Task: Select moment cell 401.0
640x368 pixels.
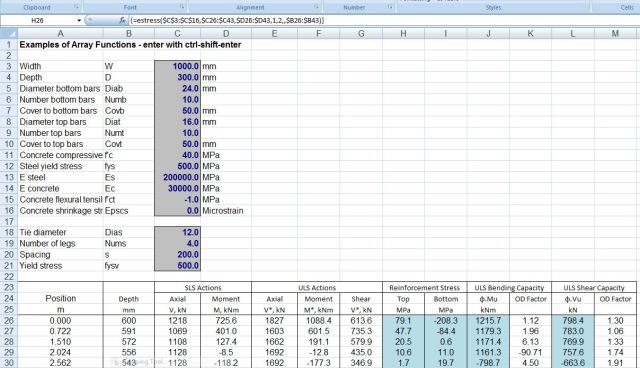Action: (226, 331)
